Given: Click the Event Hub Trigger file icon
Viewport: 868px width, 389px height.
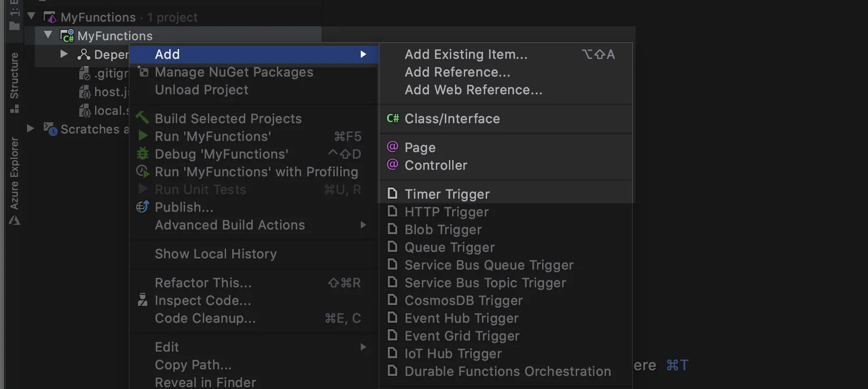Looking at the screenshot, I should pos(392,317).
